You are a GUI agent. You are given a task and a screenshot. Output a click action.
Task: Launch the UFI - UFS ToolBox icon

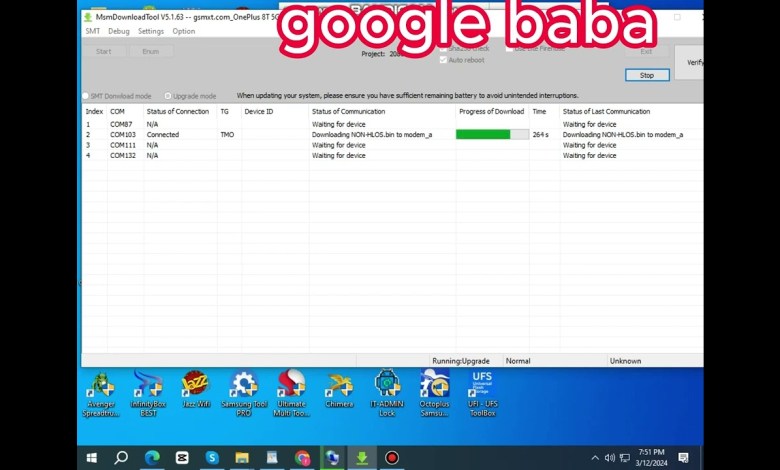coord(482,385)
